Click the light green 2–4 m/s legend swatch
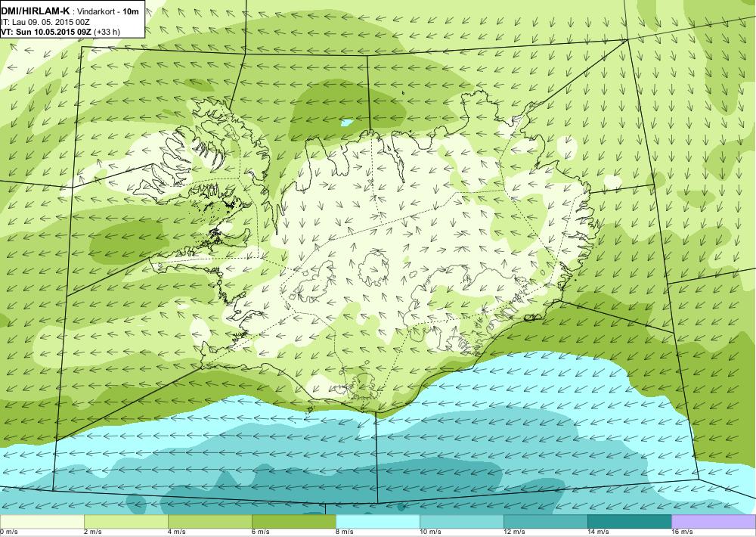756x537 pixels. point(125,522)
